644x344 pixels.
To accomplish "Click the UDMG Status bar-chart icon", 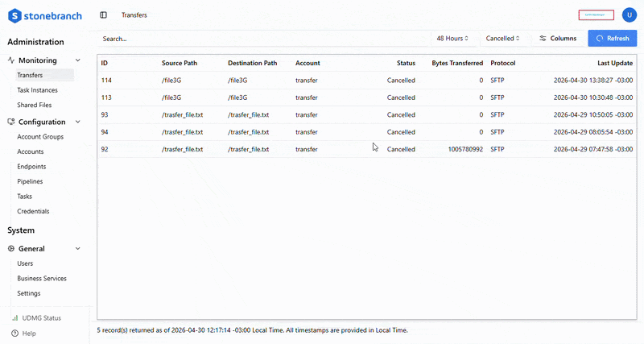I will 15,317.
